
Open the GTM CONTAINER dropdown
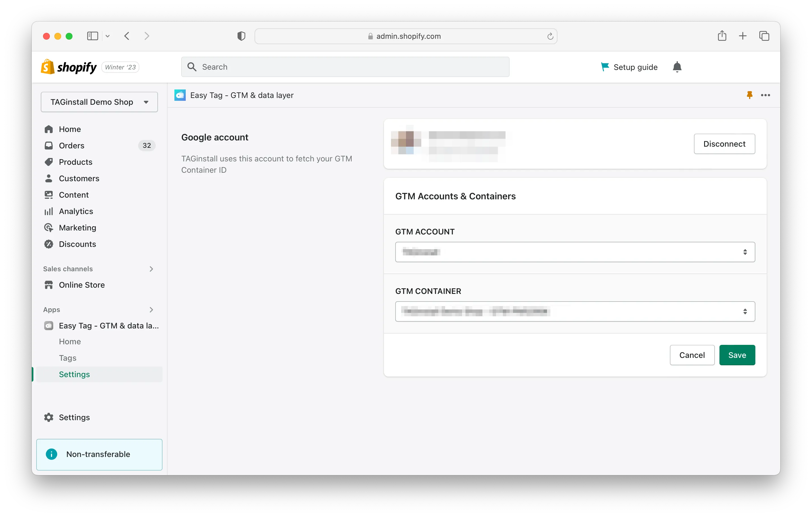(575, 311)
